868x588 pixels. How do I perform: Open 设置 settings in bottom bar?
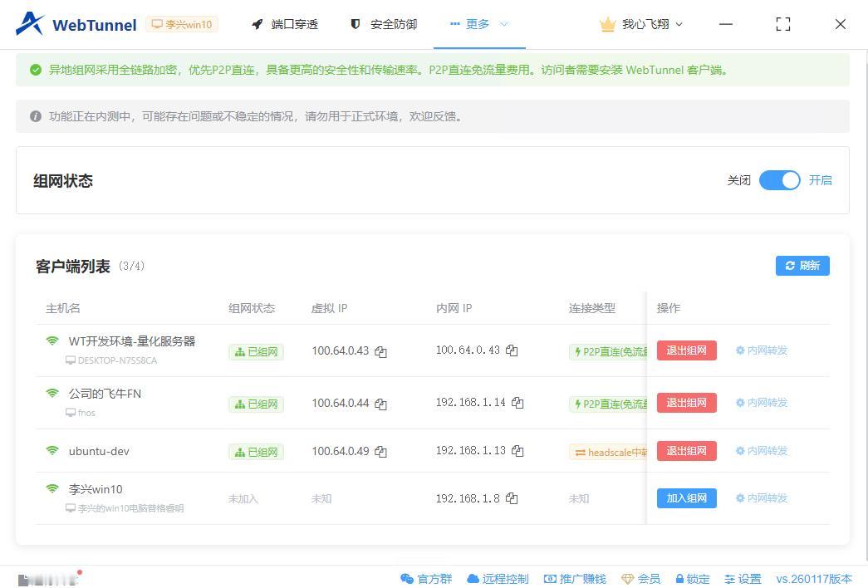743,579
